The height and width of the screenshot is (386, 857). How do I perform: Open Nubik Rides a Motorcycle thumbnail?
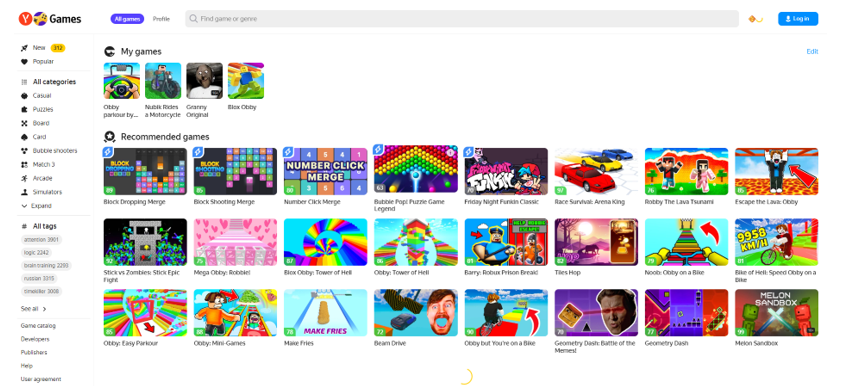(x=163, y=81)
